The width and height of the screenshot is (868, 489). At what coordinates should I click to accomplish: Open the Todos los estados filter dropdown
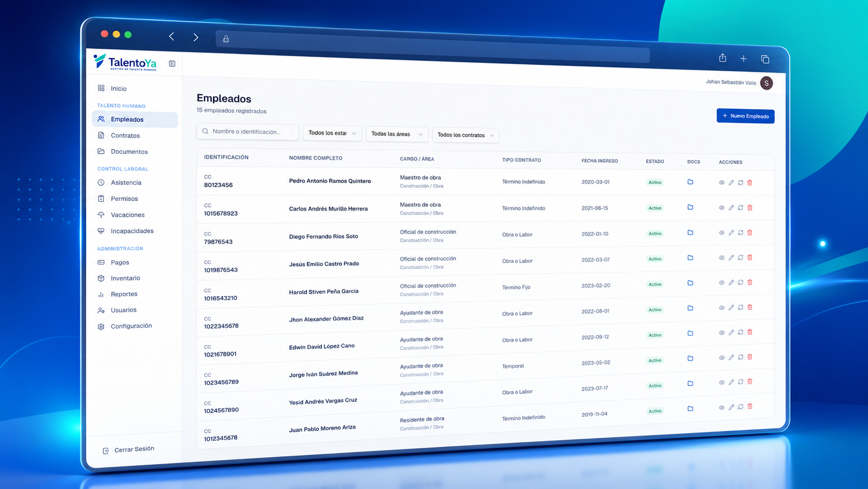(x=332, y=133)
